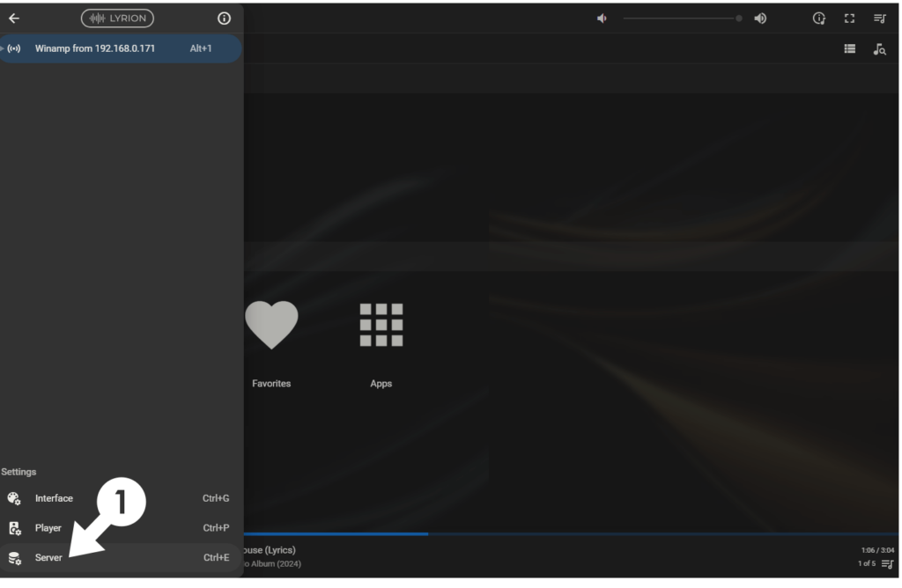The width and height of the screenshot is (902, 588).
Task: Click the Lyrion logo badge
Action: 117,18
